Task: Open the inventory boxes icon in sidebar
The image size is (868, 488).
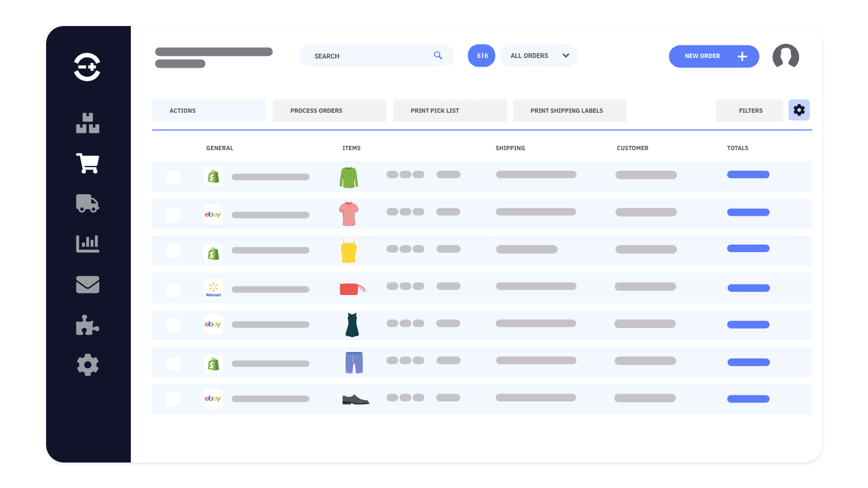Action: click(87, 123)
